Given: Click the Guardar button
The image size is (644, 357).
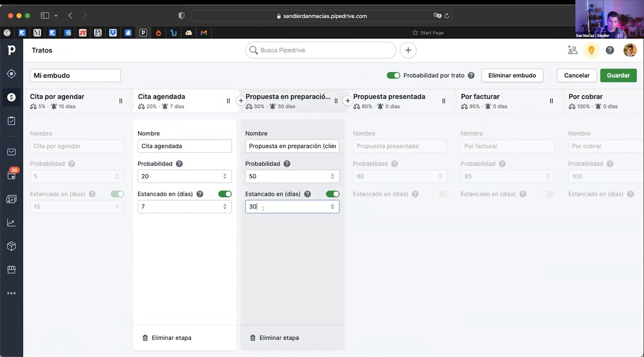Looking at the screenshot, I should click(x=618, y=75).
